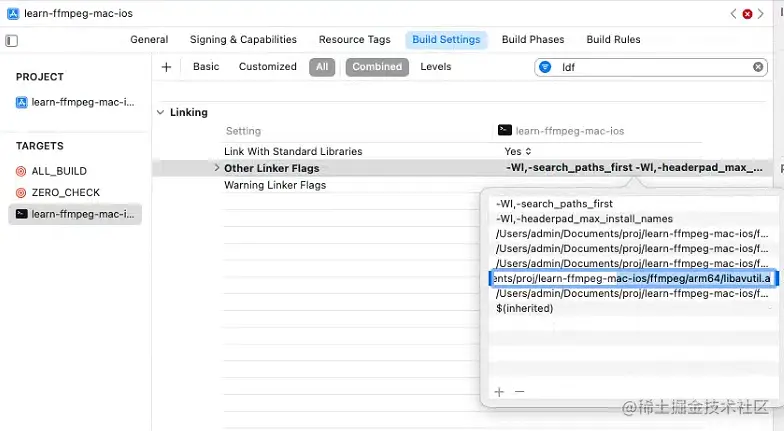Collapse the Linking section

(160, 112)
